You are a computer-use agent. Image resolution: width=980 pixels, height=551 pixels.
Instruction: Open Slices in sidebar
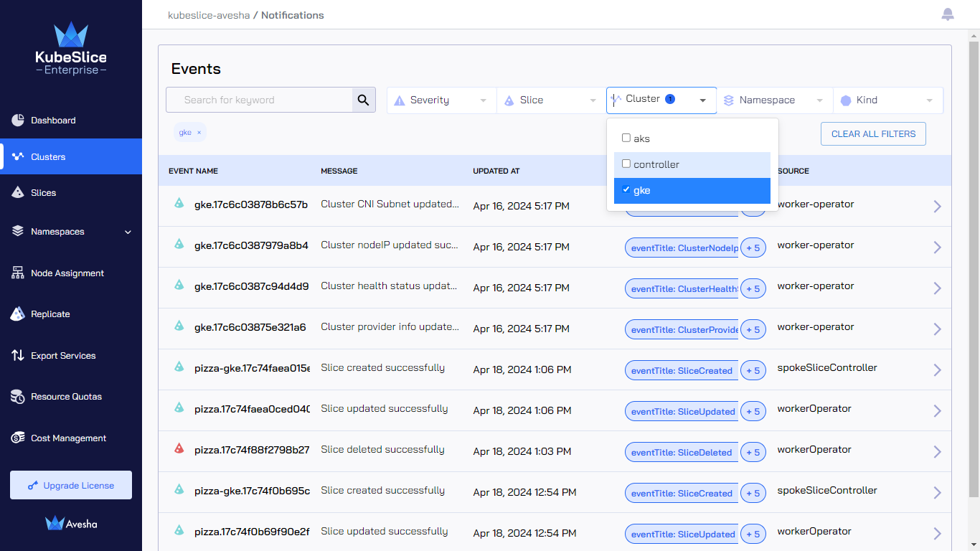coord(43,193)
